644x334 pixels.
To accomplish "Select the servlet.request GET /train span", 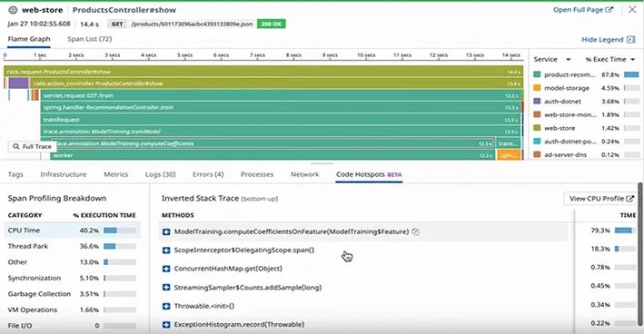I will coord(282,95).
